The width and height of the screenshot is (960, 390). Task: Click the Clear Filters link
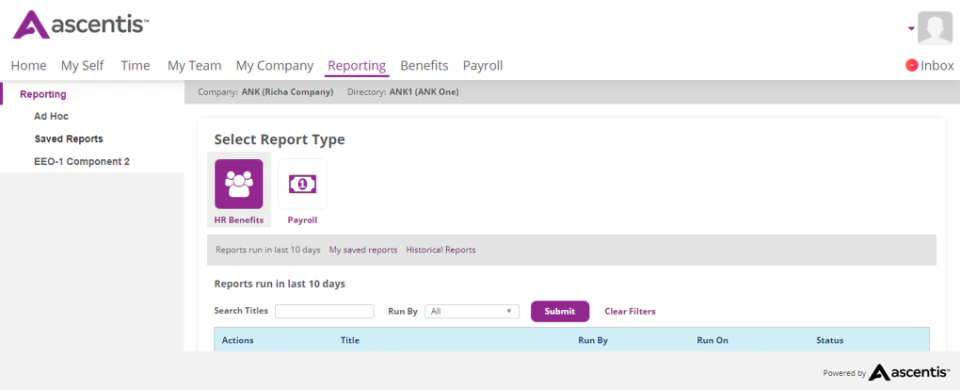[630, 311]
